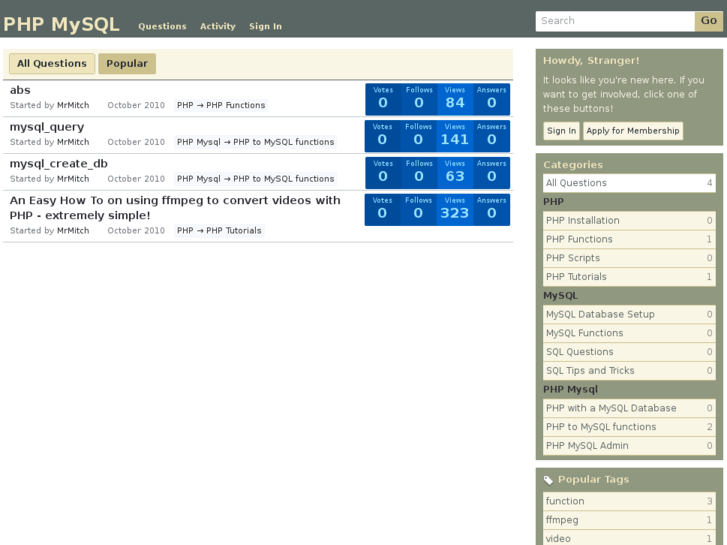Screen dimensions: 727x545
Task: Switch to the Popular tab
Action: tap(127, 64)
